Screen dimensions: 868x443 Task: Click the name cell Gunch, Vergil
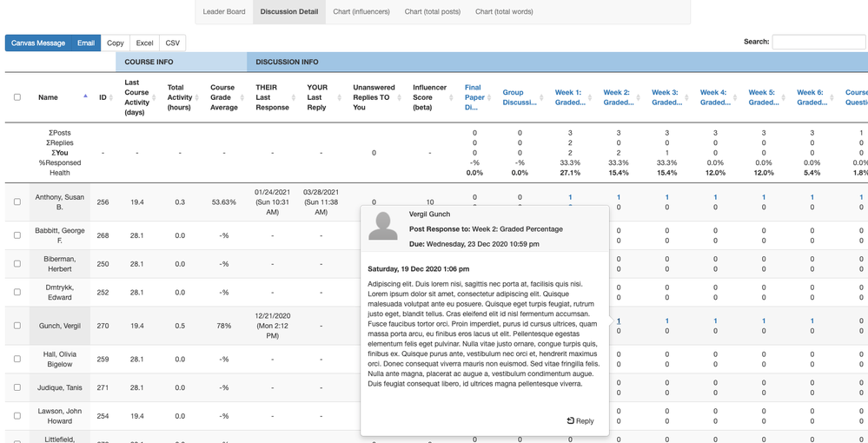tap(58, 326)
